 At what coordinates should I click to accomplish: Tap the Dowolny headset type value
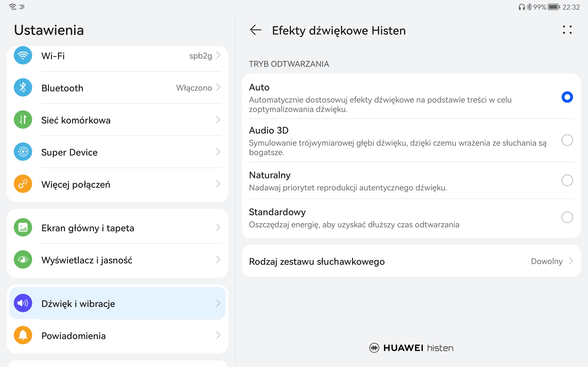click(547, 261)
